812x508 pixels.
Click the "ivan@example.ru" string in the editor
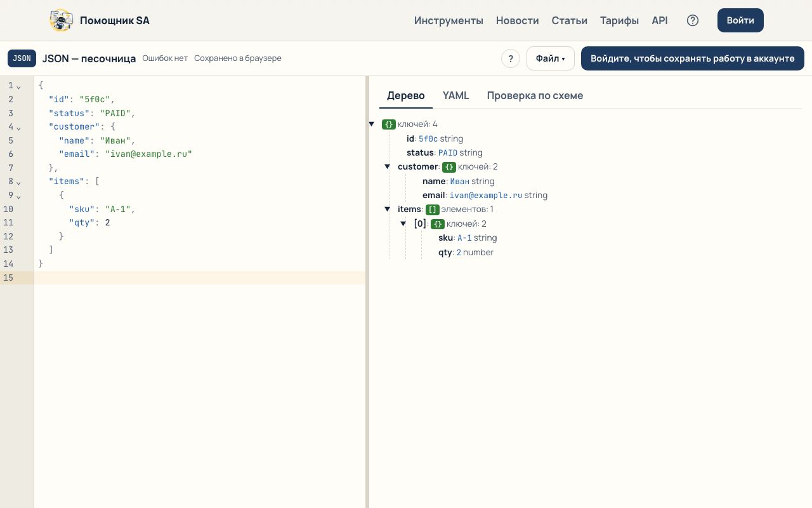pos(148,154)
